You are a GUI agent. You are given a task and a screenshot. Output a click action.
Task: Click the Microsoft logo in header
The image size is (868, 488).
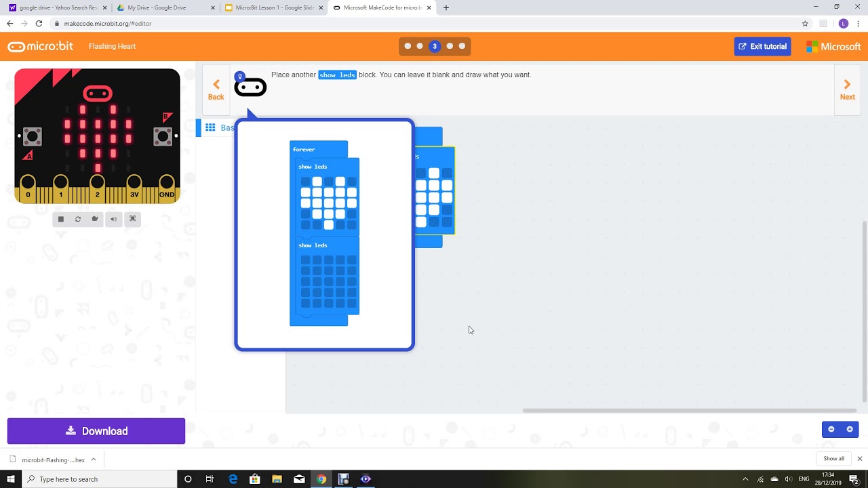[833, 46]
